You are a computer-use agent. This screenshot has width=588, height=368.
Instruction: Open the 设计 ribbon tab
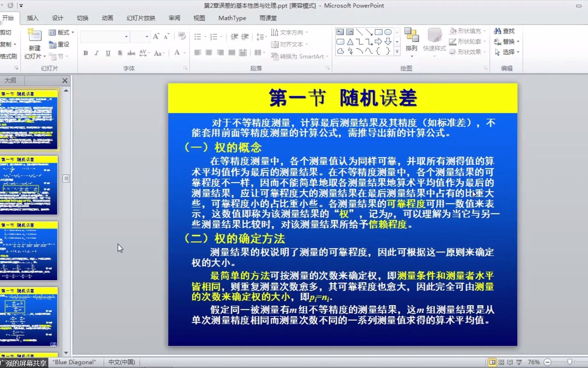58,18
